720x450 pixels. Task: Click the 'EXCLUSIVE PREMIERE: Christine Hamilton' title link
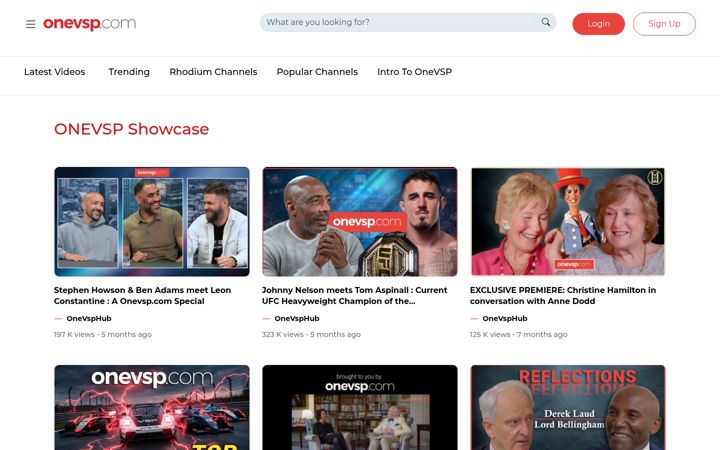[562, 296]
